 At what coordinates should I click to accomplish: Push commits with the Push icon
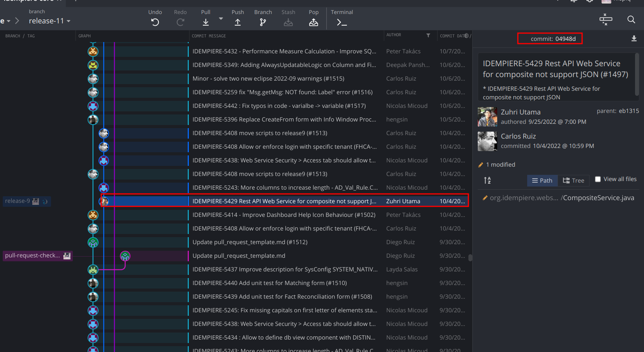[x=238, y=22]
